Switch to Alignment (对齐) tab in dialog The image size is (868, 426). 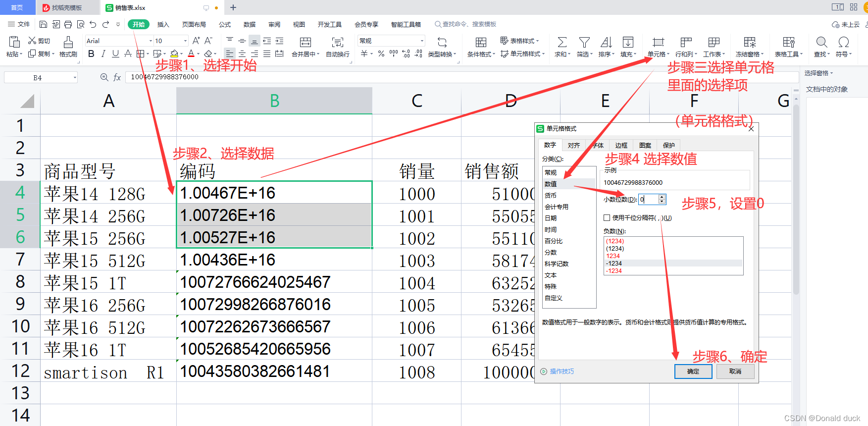click(573, 145)
